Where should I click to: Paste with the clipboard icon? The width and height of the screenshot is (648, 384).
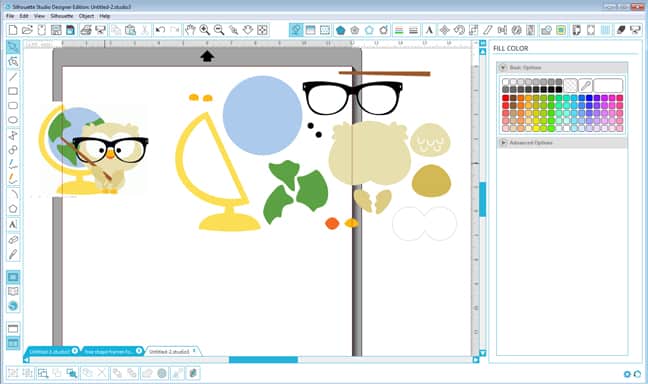point(130,30)
